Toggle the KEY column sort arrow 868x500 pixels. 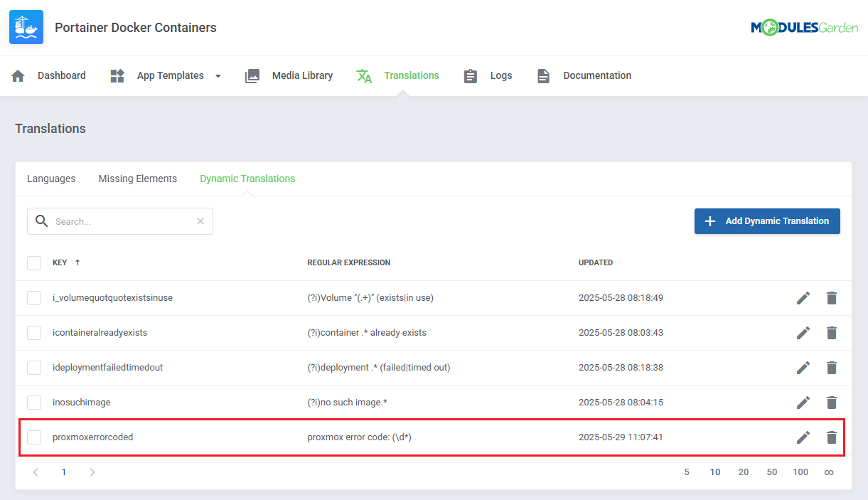[77, 262]
